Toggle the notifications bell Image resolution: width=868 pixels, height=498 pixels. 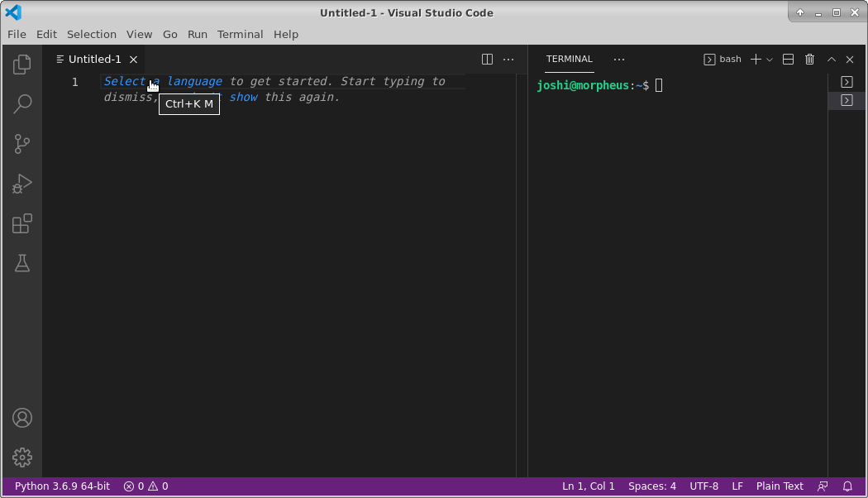coord(847,486)
